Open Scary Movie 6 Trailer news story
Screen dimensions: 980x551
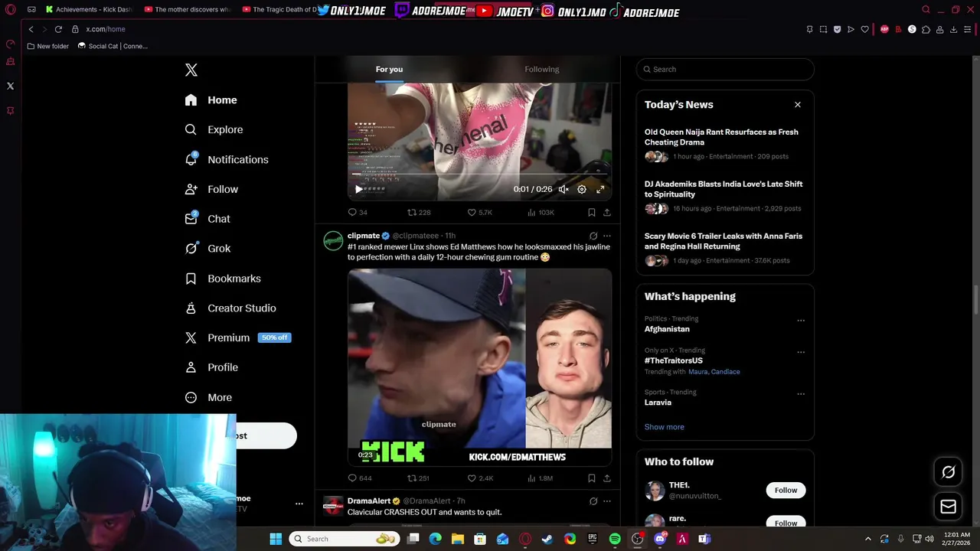click(725, 248)
